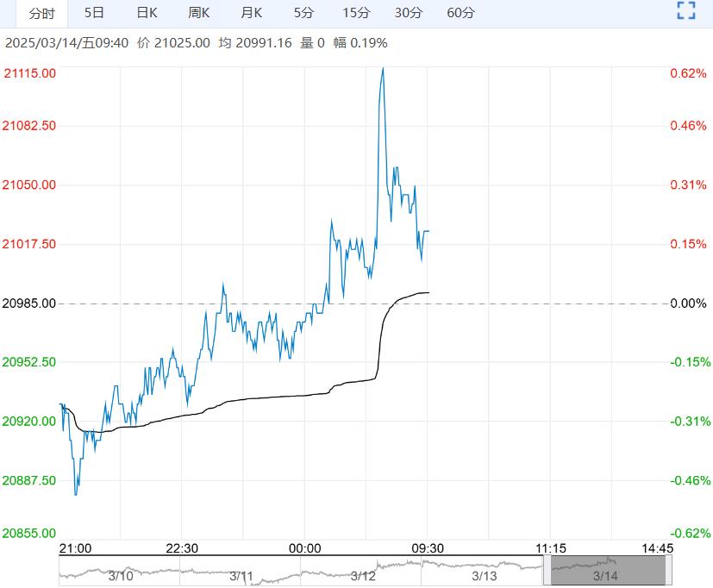
Task: Click the 21082.50 price axis label
Action: pyautogui.click(x=29, y=126)
